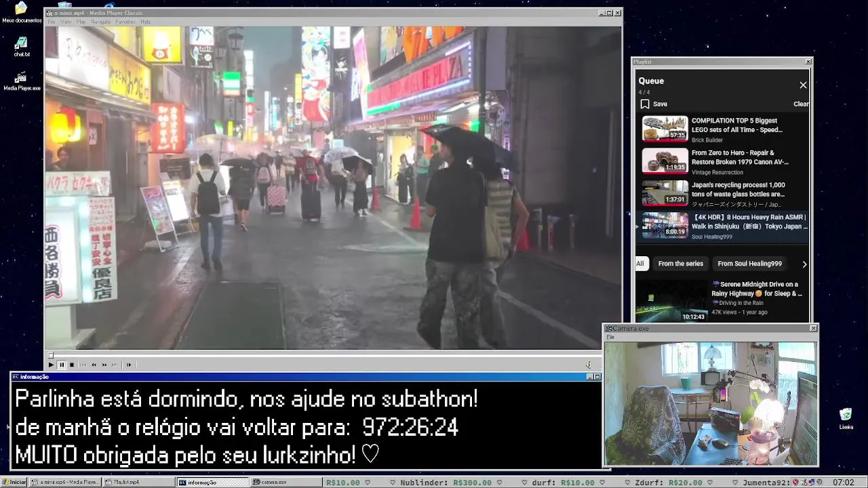Click the '8 Hours Heavy Rain ASMR' title

[749, 222]
